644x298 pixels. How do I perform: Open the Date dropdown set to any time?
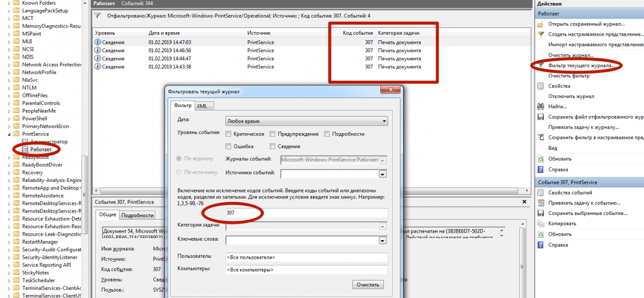(306, 121)
